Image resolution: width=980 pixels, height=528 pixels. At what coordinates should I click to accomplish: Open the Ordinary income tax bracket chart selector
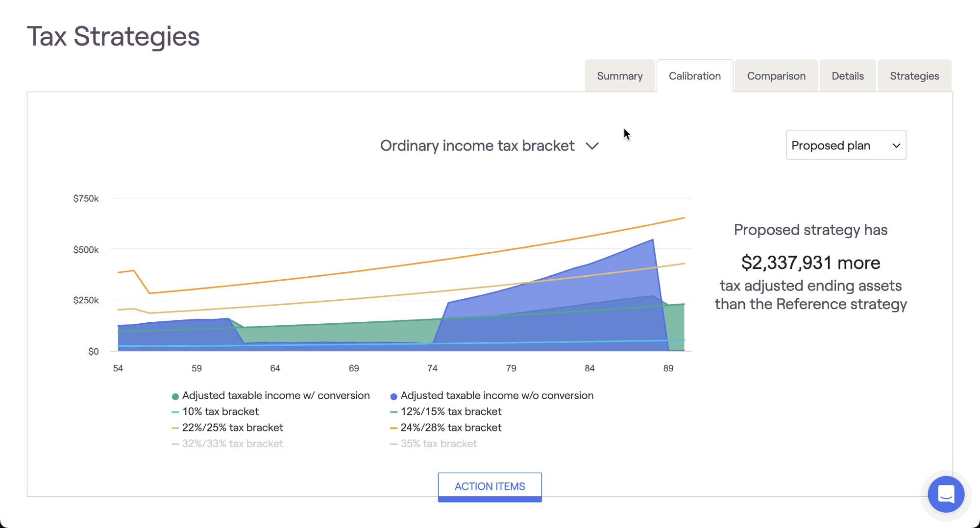point(477,146)
